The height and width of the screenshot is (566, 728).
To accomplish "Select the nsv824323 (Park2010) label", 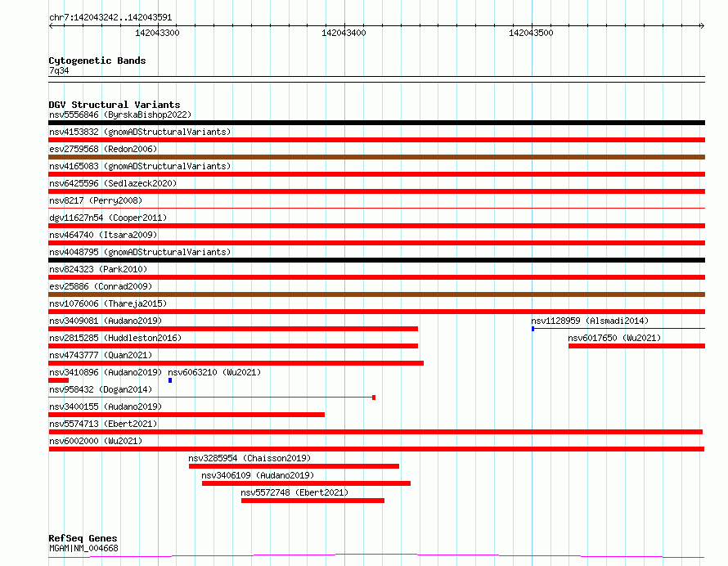I will tap(98, 269).
